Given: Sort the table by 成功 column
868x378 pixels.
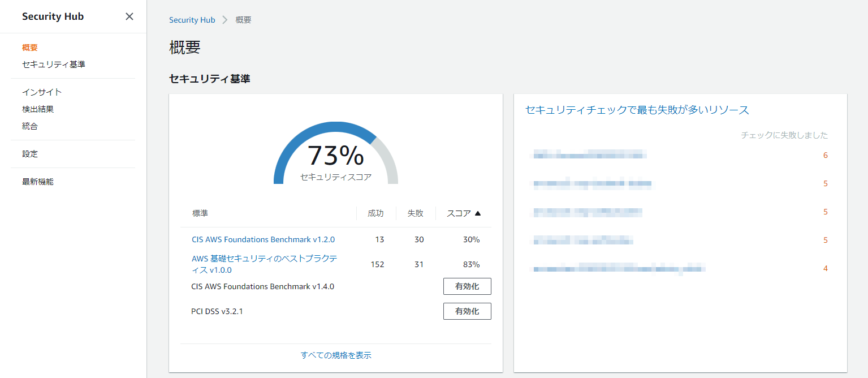Looking at the screenshot, I should [x=375, y=213].
